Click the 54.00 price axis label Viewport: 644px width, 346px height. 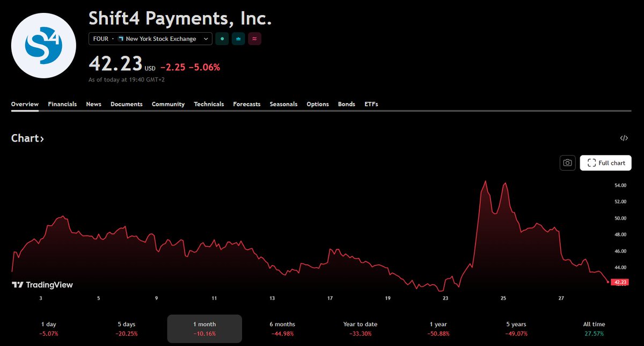pyautogui.click(x=621, y=186)
